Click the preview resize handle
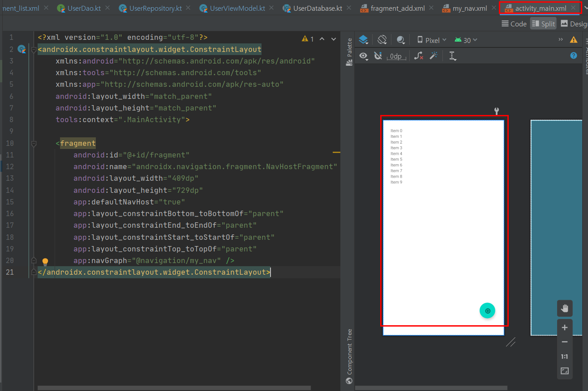This screenshot has width=588, height=391. 511,342
